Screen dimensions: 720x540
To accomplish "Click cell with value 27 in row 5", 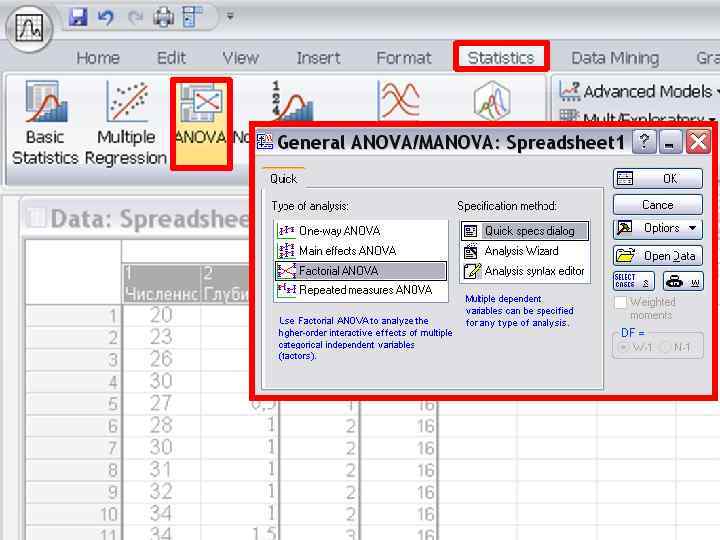I will 161,404.
